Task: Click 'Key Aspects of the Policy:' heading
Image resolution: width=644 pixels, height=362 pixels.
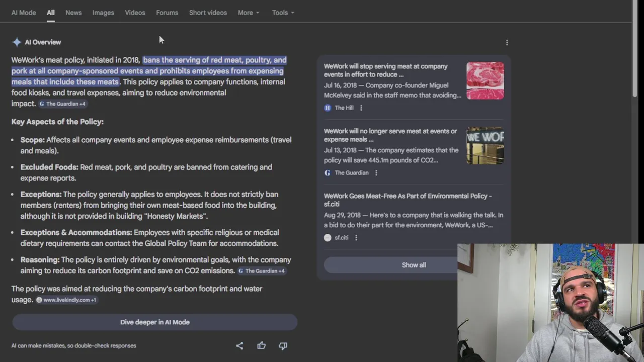Action: 57,122
